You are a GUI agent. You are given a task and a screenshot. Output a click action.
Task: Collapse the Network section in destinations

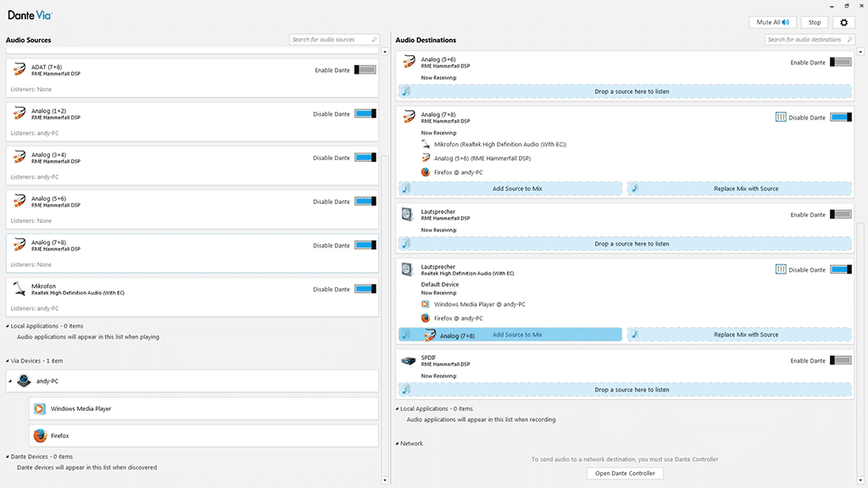(x=398, y=443)
